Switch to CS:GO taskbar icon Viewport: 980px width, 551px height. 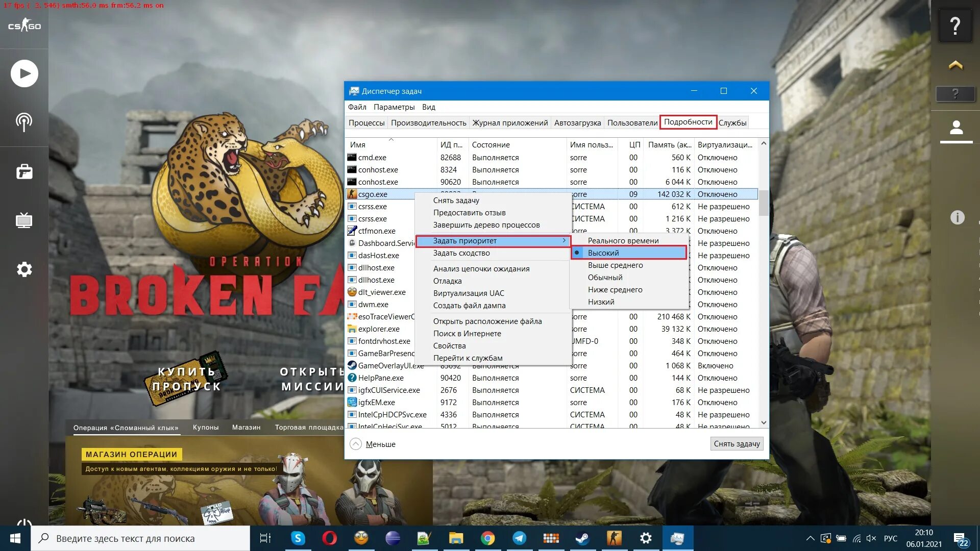[x=614, y=538]
